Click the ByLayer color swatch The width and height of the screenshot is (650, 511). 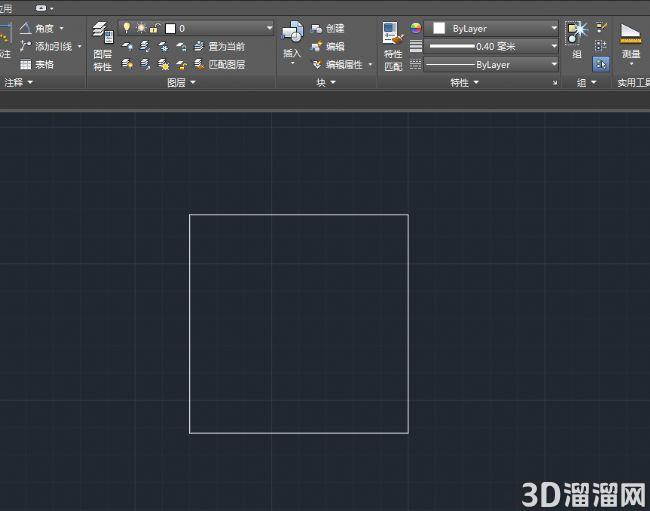439,28
